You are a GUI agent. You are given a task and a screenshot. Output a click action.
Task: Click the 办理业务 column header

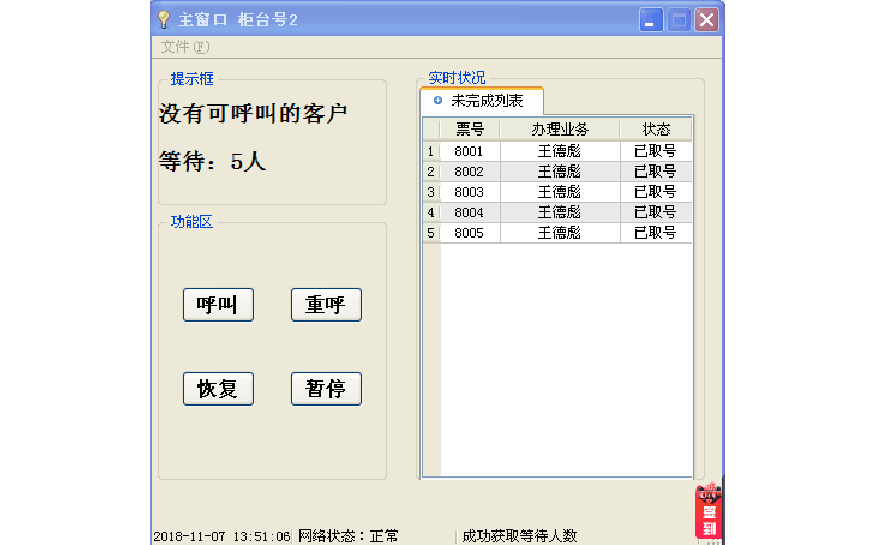pos(560,129)
